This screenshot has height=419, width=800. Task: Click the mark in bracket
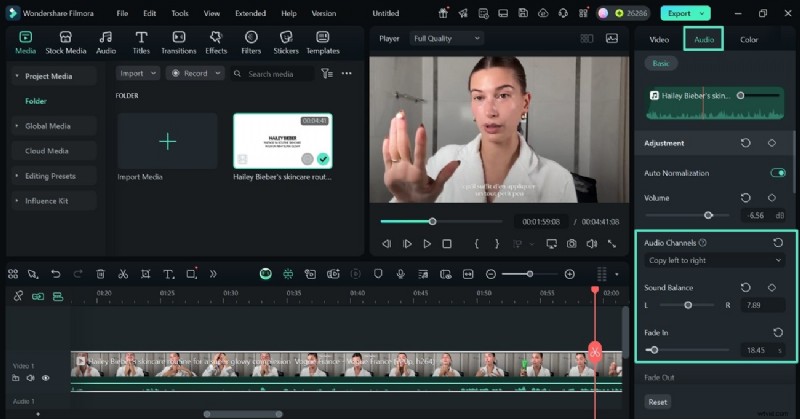477,244
